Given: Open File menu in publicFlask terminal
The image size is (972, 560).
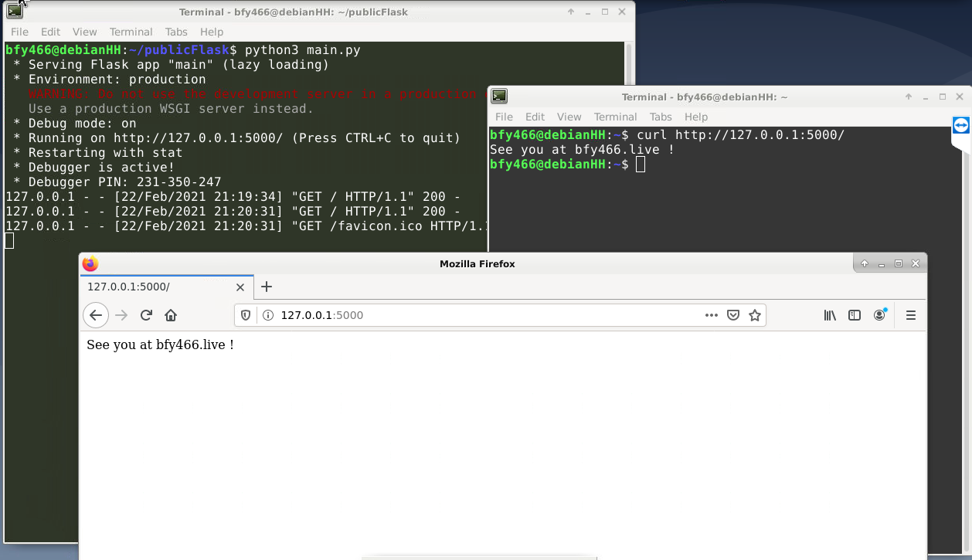Looking at the screenshot, I should point(19,32).
